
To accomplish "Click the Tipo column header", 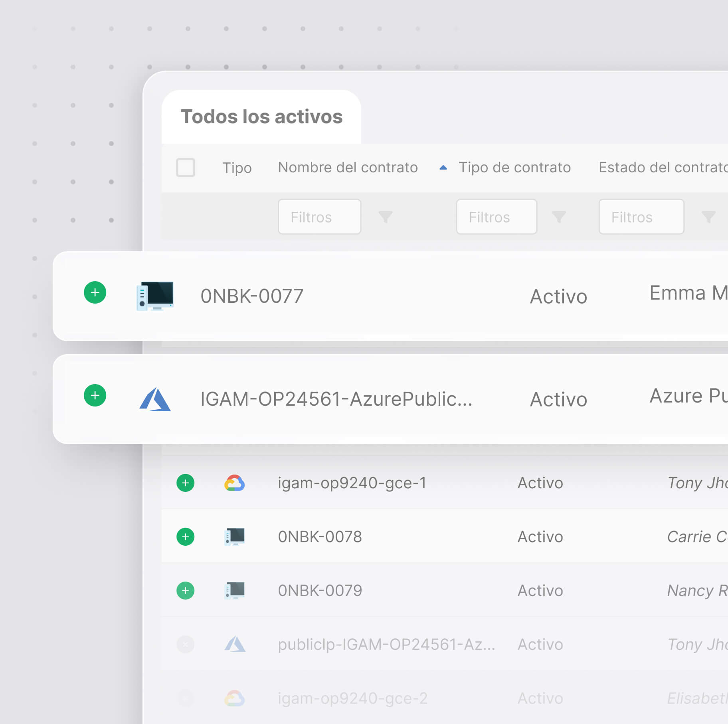I will point(237,168).
